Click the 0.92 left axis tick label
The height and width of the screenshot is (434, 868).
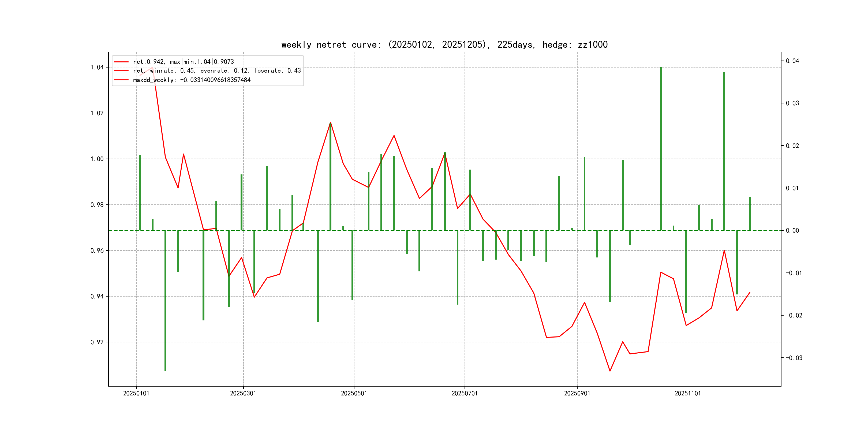pyautogui.click(x=97, y=342)
